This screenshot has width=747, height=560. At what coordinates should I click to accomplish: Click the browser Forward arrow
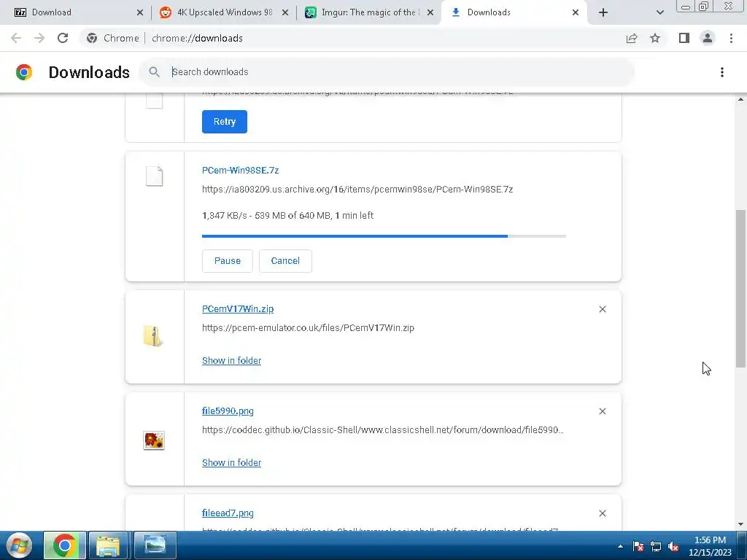[x=39, y=38]
